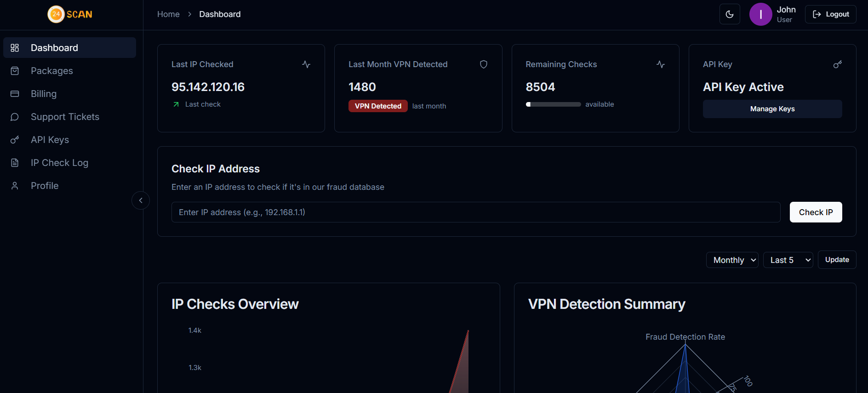Toggle dark mode with the moon icon
This screenshot has width=868, height=393.
click(x=729, y=14)
